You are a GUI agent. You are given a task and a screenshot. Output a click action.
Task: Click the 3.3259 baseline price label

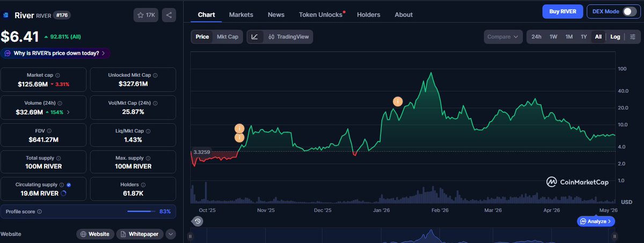pos(201,152)
